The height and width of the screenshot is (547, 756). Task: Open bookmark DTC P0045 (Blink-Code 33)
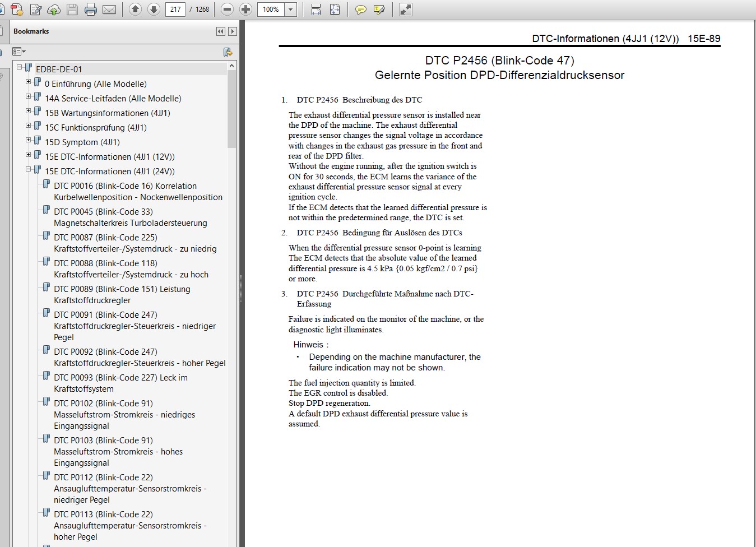[x=131, y=217]
